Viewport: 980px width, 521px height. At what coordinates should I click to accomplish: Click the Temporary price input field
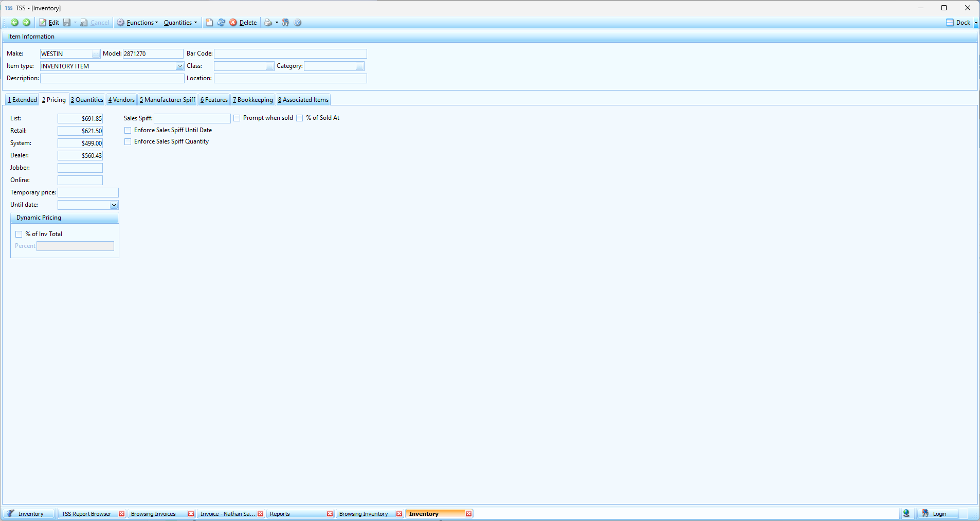[x=88, y=193]
